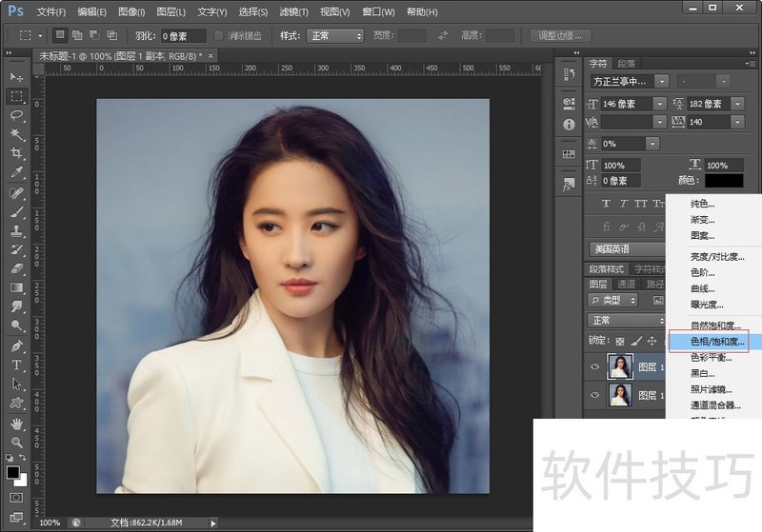Toggle lock transparent pixels
The image size is (762, 532).
click(620, 342)
